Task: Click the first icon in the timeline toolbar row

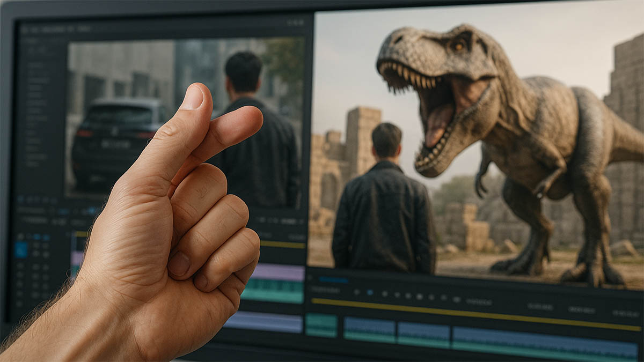Action: click(356, 292)
